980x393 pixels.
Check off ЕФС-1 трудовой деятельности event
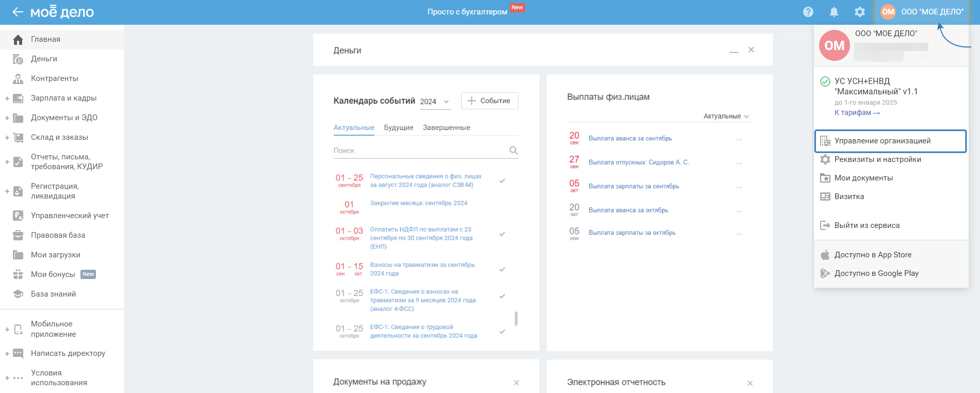[x=502, y=332]
